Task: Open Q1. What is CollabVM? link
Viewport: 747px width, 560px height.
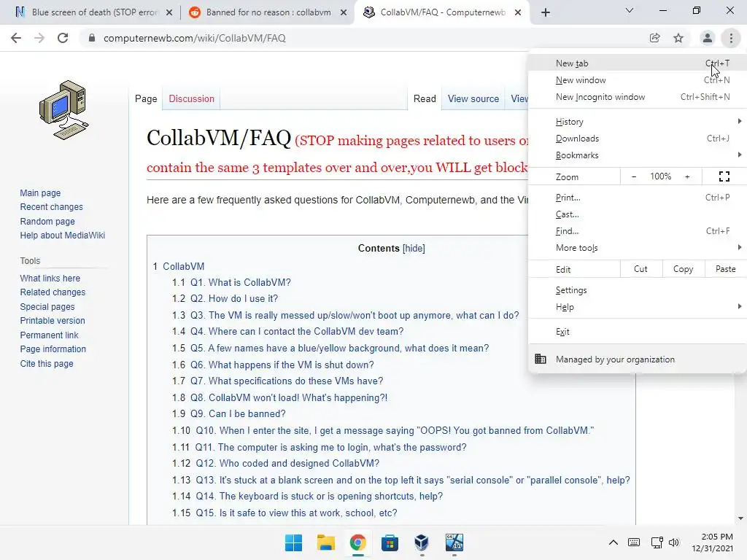Action: point(241,282)
